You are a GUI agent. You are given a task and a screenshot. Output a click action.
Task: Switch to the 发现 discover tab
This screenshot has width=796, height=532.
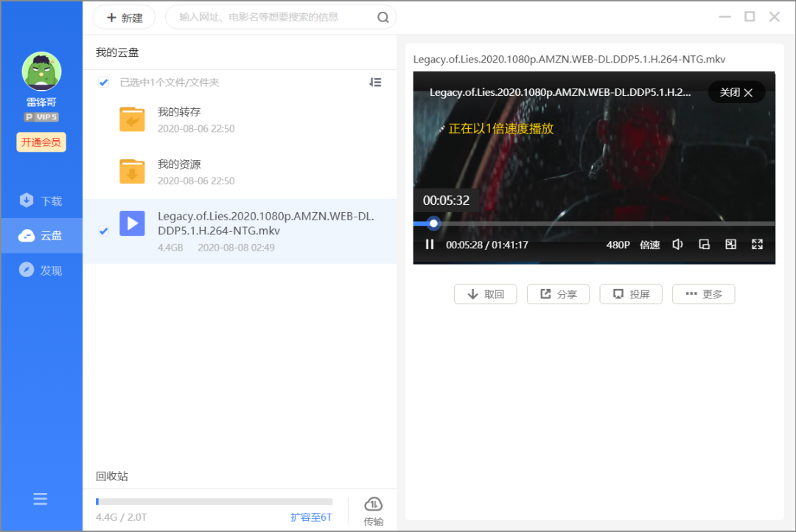click(41, 270)
